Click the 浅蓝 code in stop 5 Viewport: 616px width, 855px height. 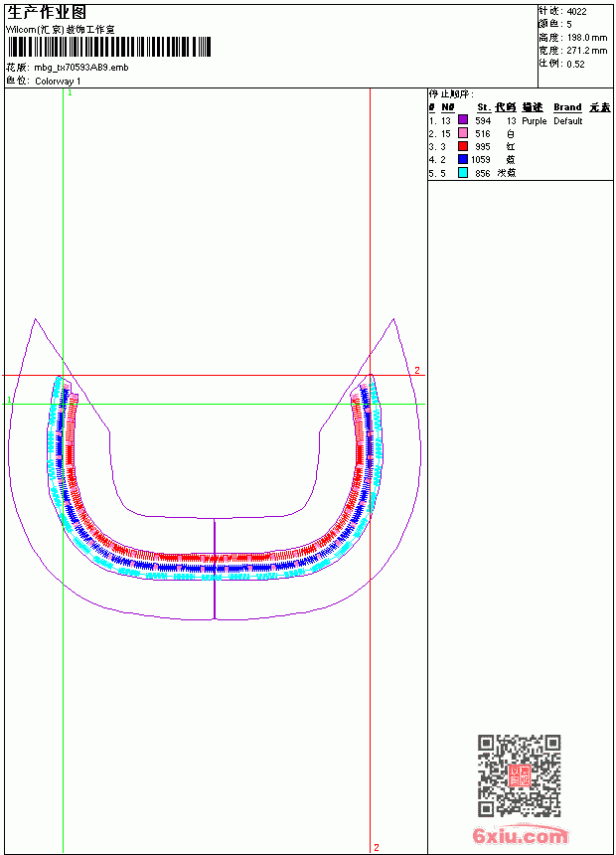pos(507,173)
